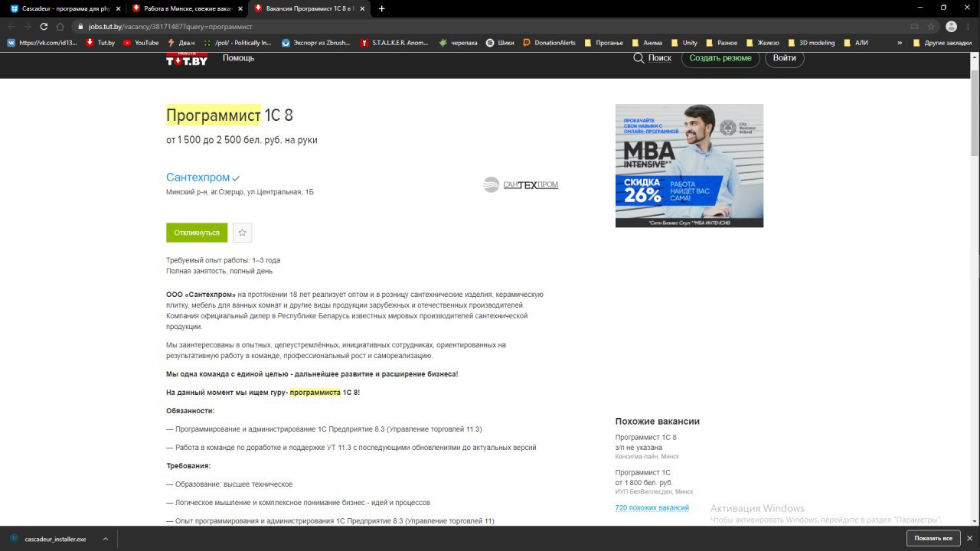
Task: Open a new tab with the plus button
Action: pyautogui.click(x=382, y=8)
